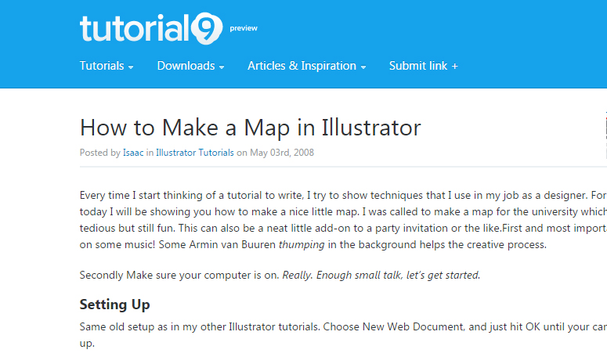Click the date May 03rd, 2008

282,153
